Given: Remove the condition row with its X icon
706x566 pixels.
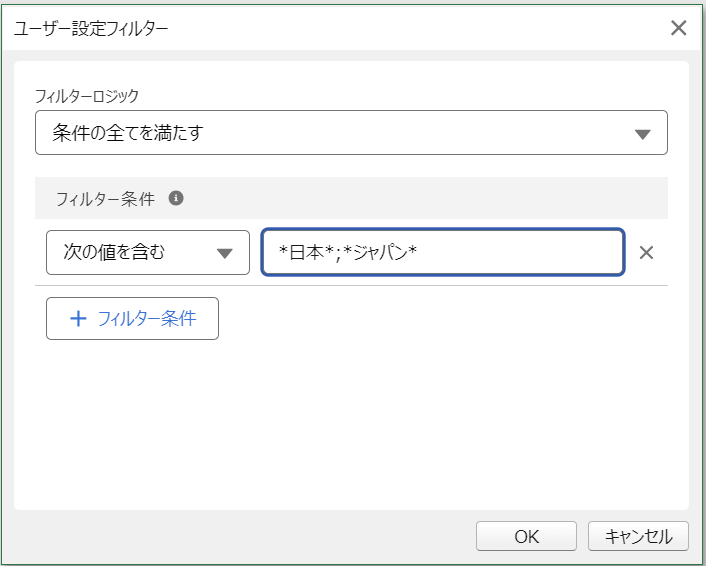Looking at the screenshot, I should pos(646,252).
